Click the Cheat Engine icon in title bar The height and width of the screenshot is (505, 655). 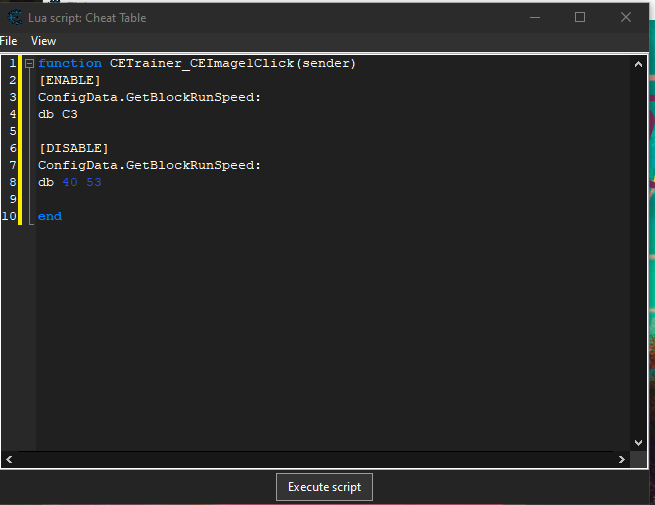(x=14, y=18)
